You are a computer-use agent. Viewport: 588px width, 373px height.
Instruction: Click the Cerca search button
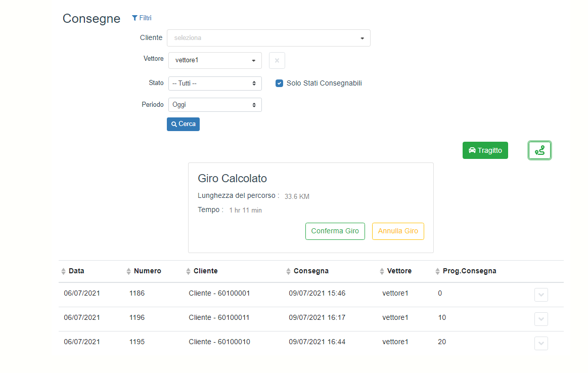[x=183, y=124]
